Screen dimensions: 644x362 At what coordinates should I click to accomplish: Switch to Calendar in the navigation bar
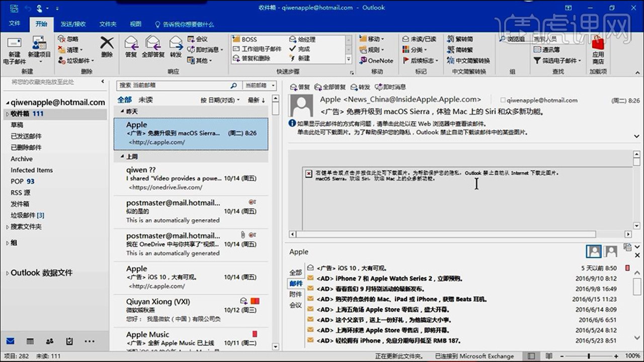coord(30,341)
